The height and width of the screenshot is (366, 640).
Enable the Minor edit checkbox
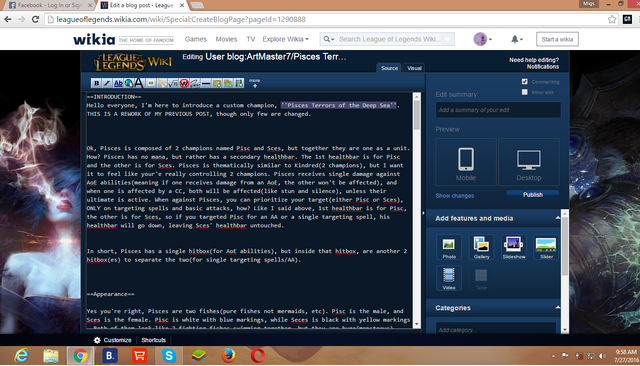[x=524, y=92]
